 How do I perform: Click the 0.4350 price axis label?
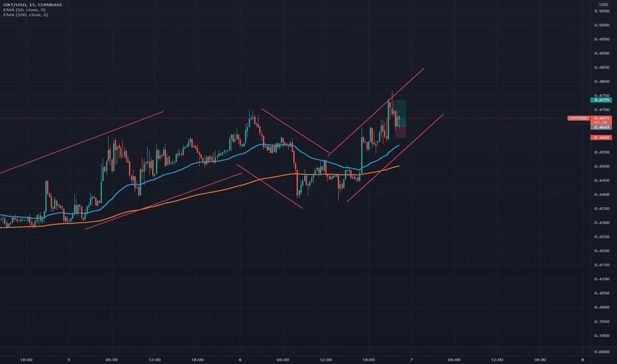pyautogui.click(x=602, y=208)
